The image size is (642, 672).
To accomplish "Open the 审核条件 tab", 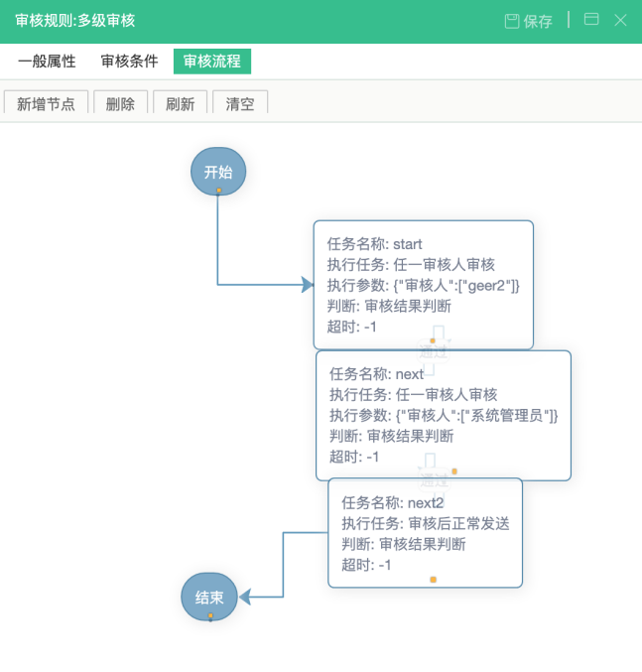I will [129, 61].
